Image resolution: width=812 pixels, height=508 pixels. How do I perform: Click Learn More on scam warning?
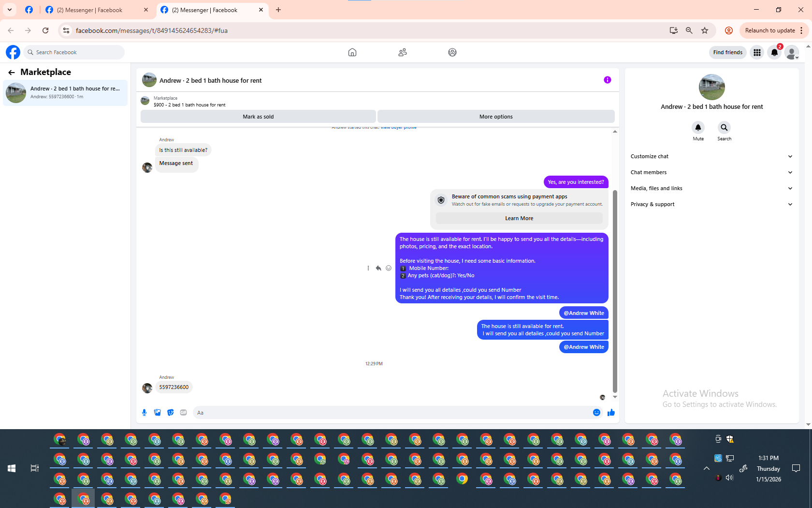tap(519, 218)
